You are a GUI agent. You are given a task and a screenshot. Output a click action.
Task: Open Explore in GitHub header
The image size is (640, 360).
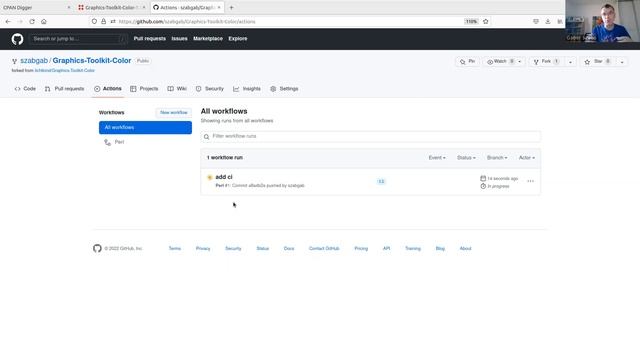pos(238,38)
